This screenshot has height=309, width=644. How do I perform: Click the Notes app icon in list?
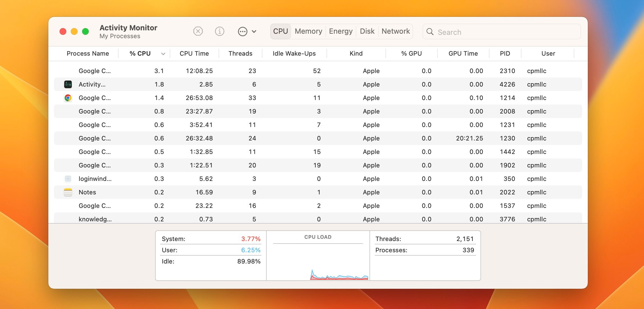pos(68,192)
